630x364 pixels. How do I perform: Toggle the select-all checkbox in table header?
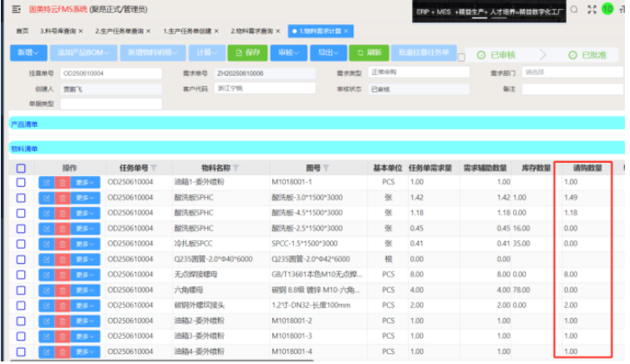click(21, 169)
